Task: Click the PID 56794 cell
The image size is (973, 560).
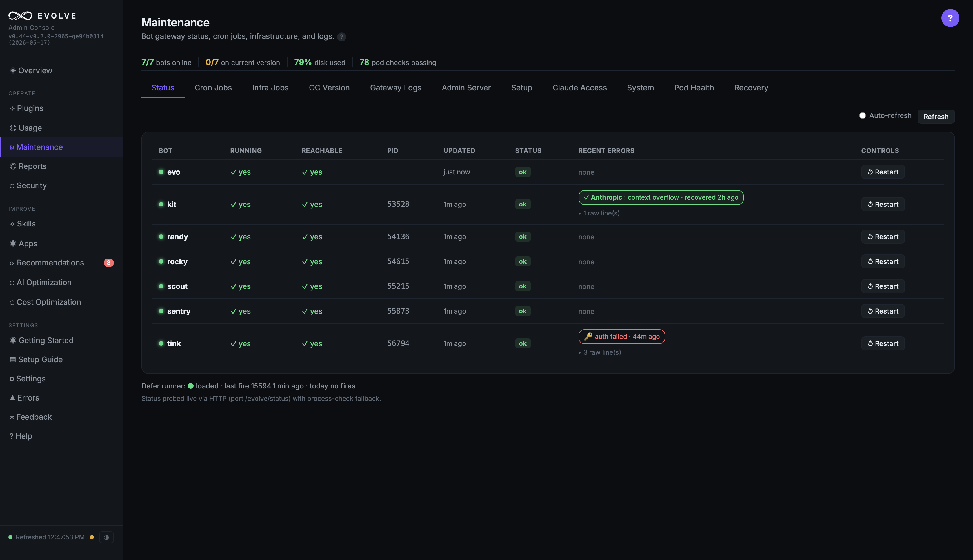Action: pos(398,343)
